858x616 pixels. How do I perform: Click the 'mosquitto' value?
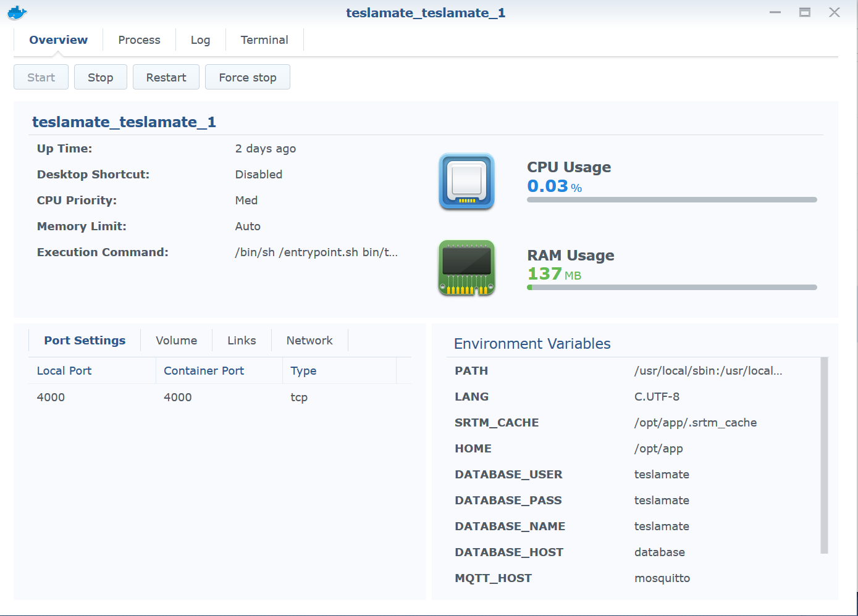coord(662,578)
